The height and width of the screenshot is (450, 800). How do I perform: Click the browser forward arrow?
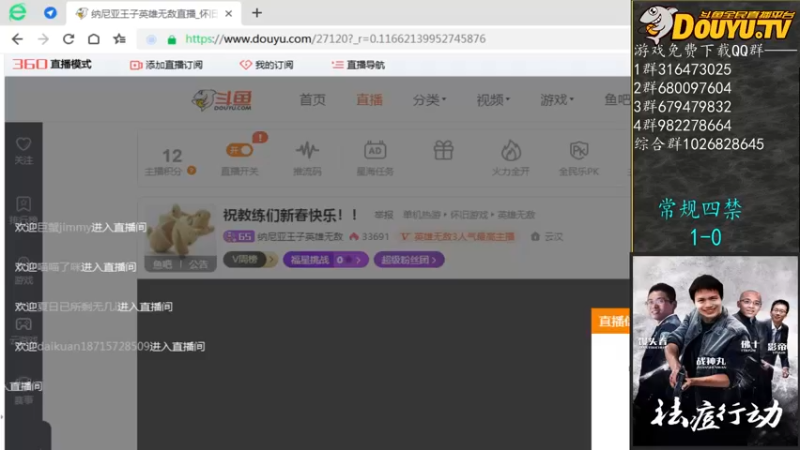click(43, 39)
